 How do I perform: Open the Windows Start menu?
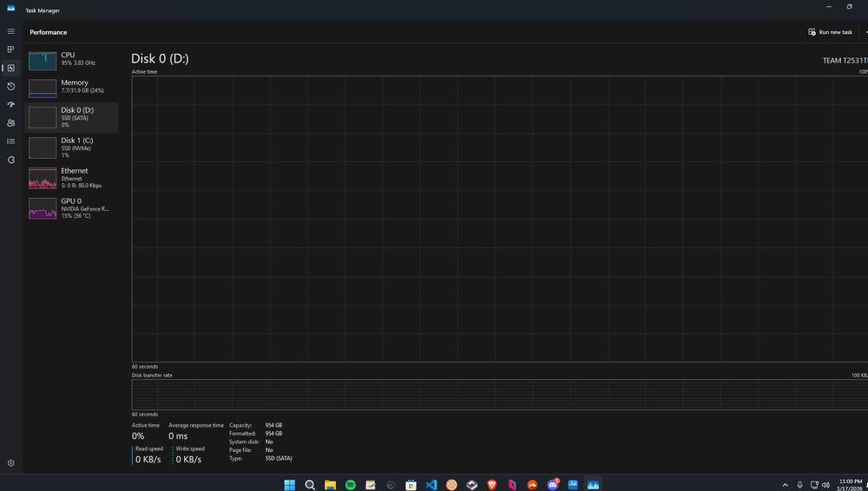tap(290, 485)
